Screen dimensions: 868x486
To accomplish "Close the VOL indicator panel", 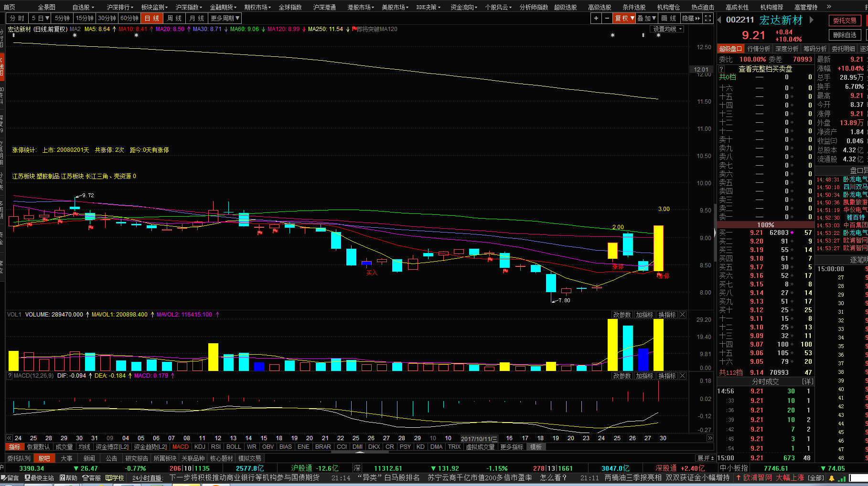I will [x=683, y=315].
